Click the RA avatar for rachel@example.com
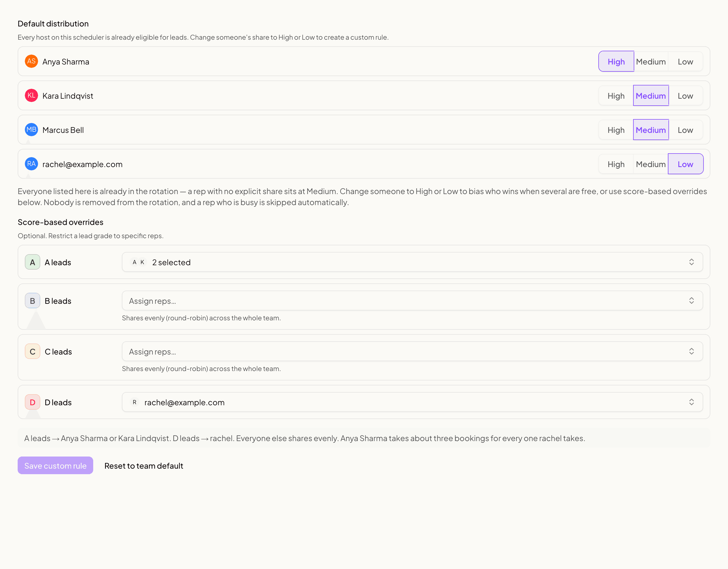 [x=31, y=164]
